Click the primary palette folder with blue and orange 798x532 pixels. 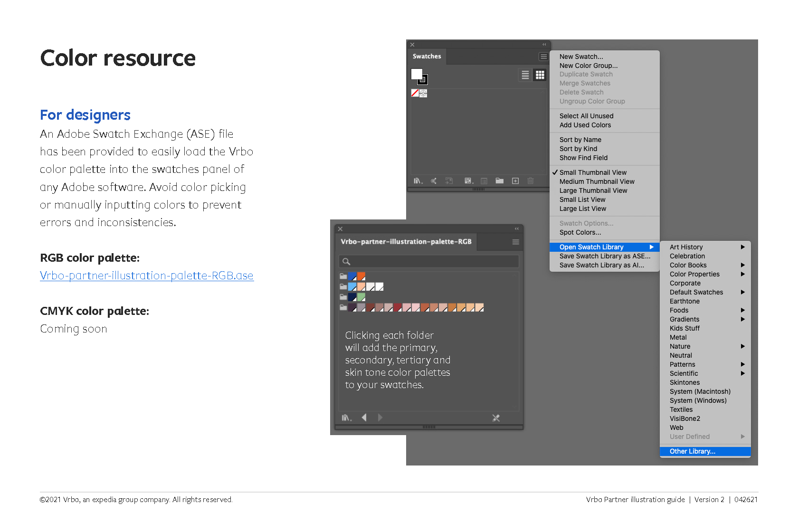coord(343,276)
